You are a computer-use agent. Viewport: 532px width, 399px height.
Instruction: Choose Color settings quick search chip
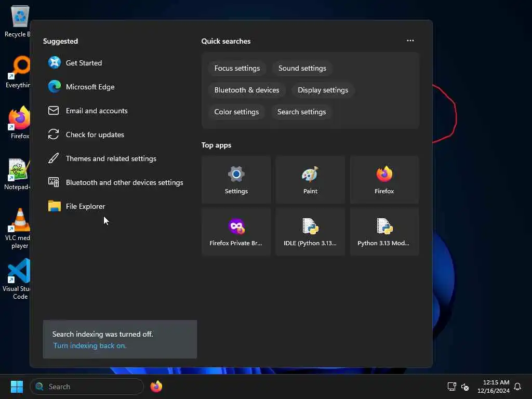[236, 112]
